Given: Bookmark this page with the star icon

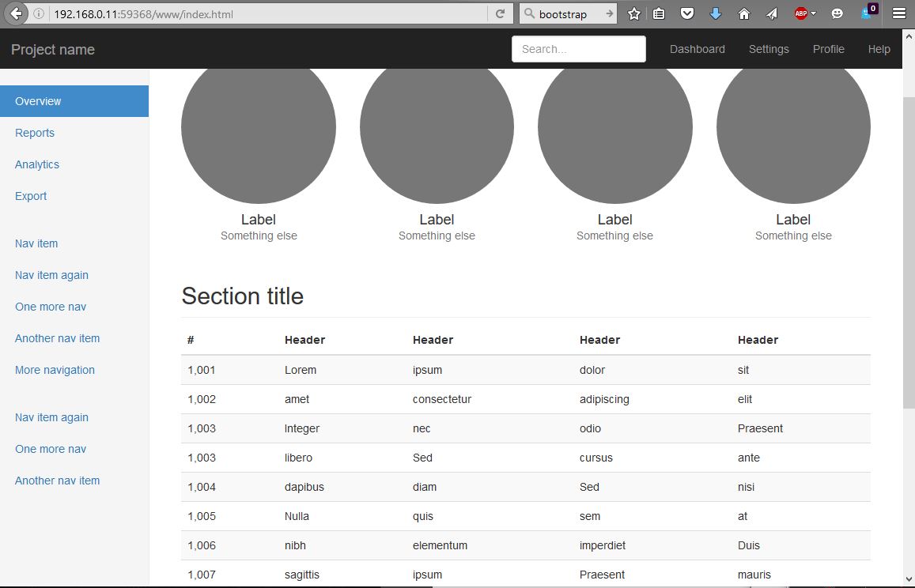Looking at the screenshot, I should (633, 13).
